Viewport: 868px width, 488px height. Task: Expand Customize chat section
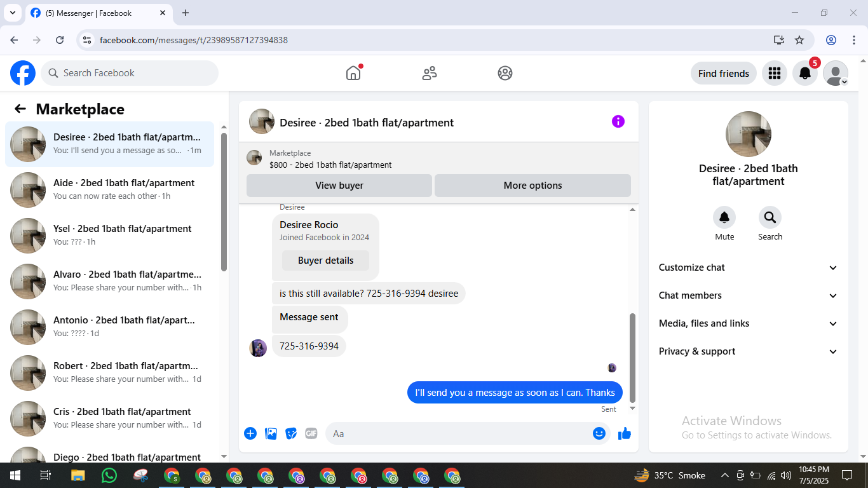point(749,268)
